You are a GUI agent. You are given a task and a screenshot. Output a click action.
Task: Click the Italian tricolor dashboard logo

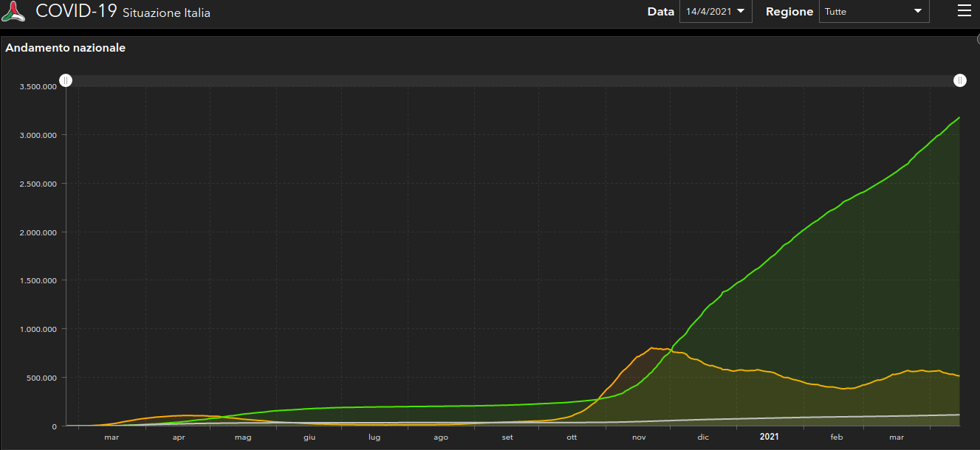(15, 12)
